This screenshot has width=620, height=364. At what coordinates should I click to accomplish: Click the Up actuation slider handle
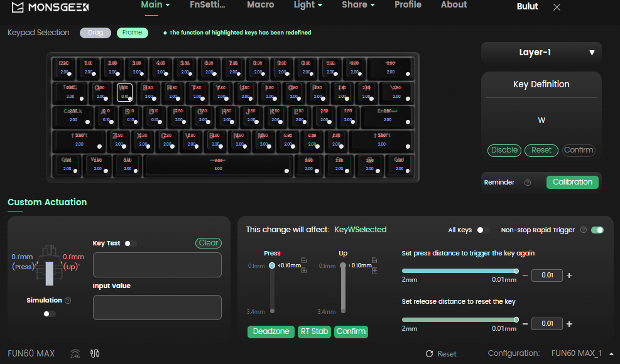(343, 265)
